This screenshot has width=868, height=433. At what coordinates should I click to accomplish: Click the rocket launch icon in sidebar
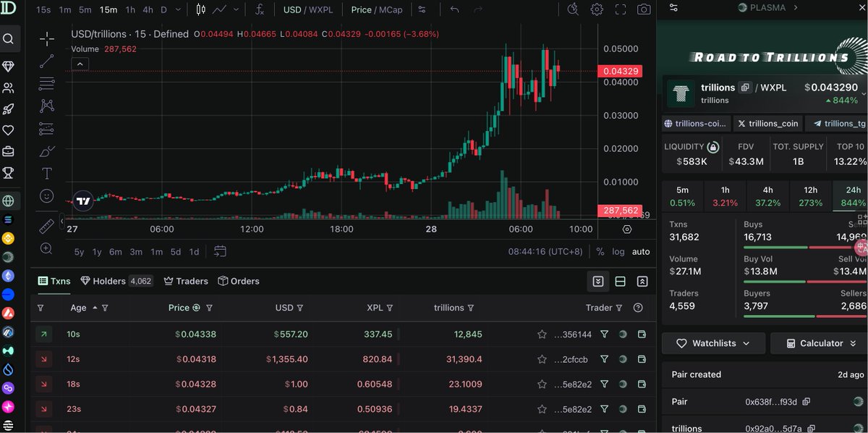[x=9, y=109]
